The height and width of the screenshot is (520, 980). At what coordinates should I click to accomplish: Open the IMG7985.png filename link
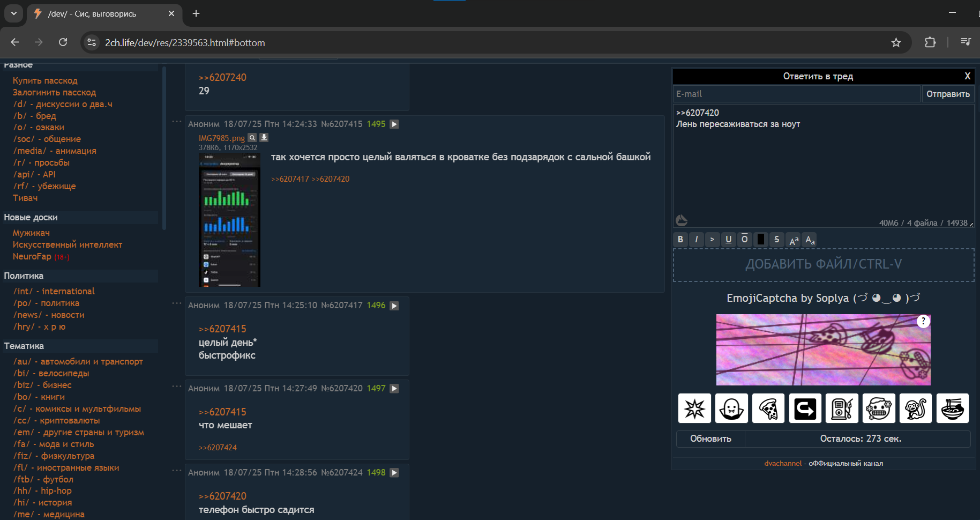point(222,138)
